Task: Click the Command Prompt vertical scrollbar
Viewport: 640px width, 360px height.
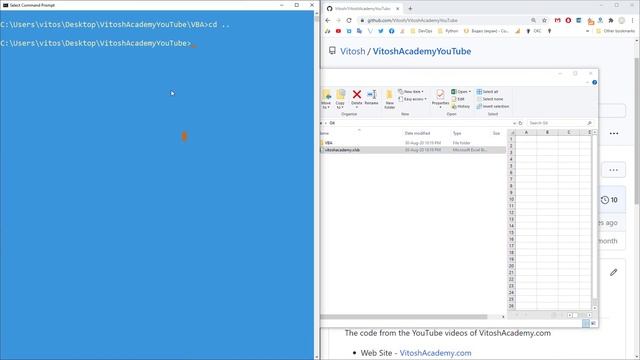Action: 317,186
